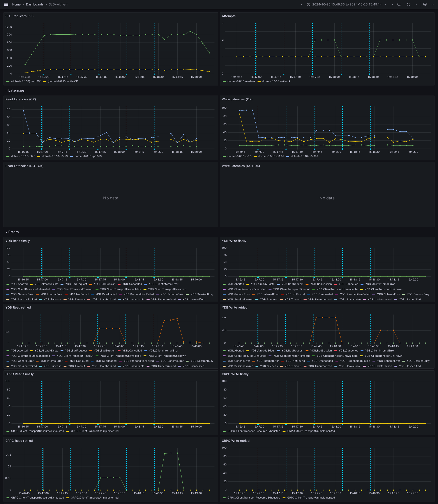Refresh the dashboard with the refresh icon
This screenshot has height=504, width=438.
pos(408,4)
